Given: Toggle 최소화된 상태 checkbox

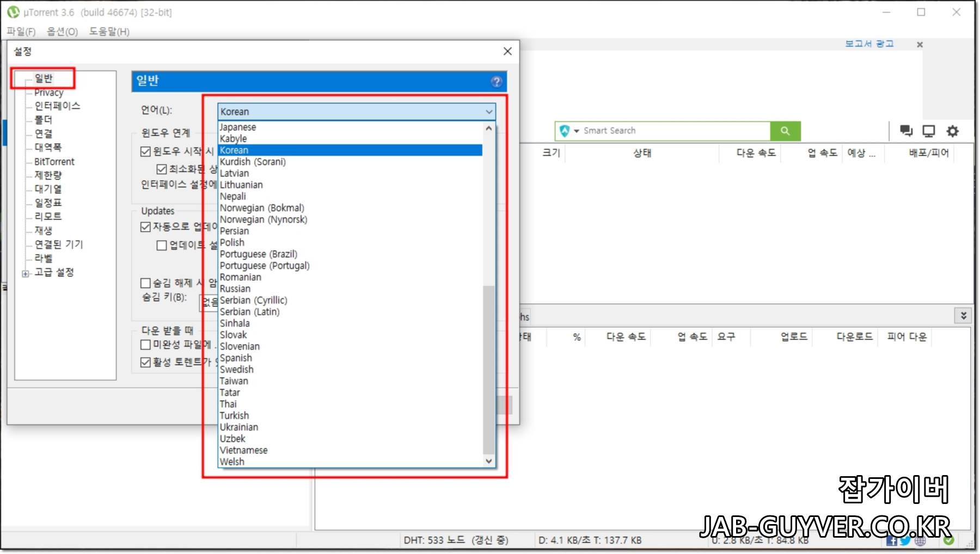Looking at the screenshot, I should pyautogui.click(x=162, y=169).
